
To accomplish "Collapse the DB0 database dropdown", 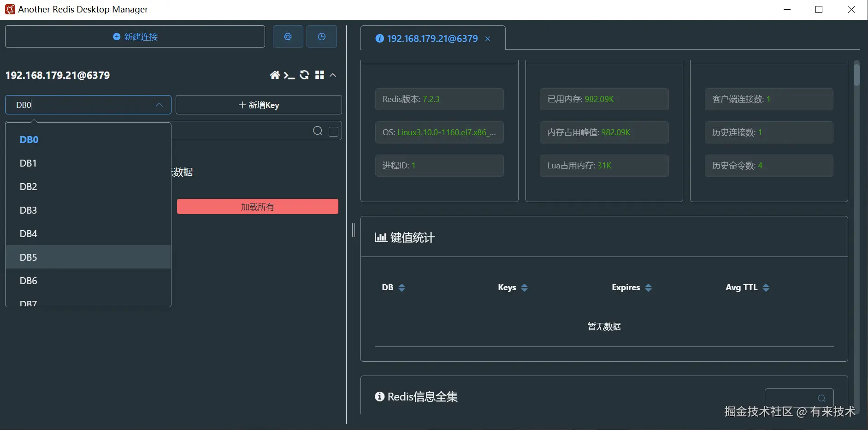I will click(x=159, y=105).
